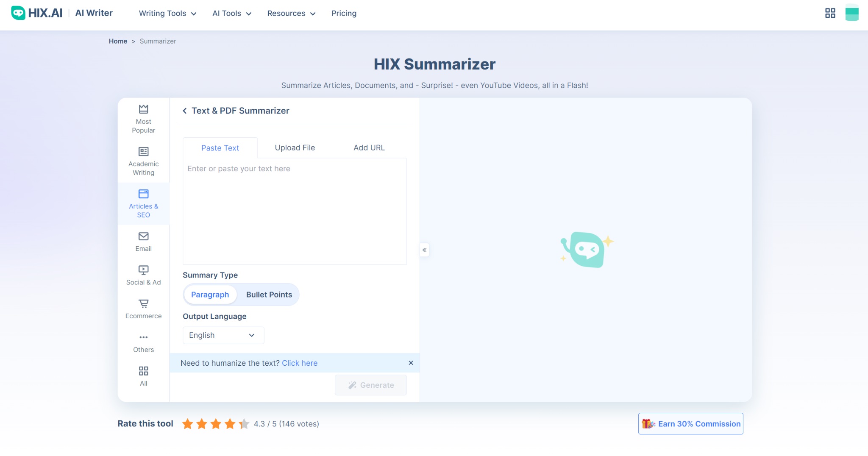
Task: Open the user avatar menu
Action: (x=851, y=13)
